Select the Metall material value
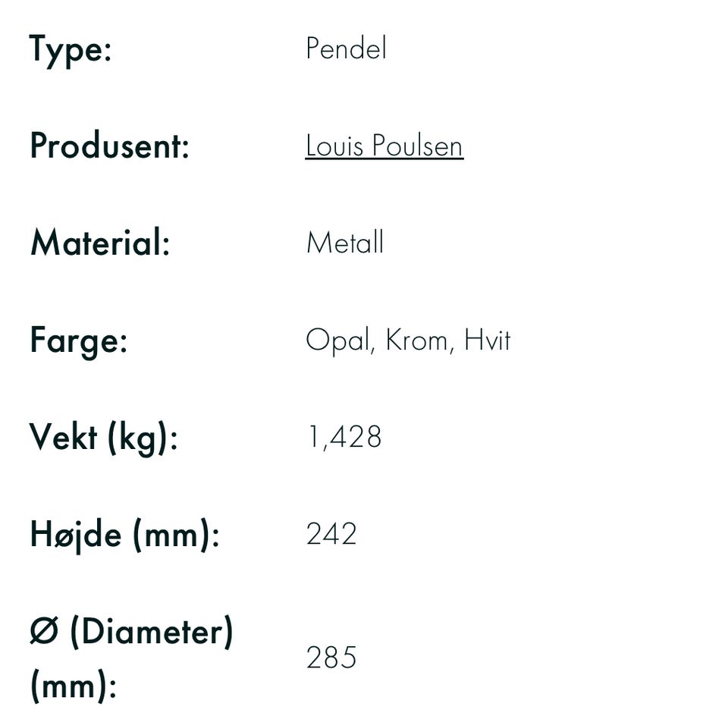The image size is (728, 716). click(x=345, y=242)
